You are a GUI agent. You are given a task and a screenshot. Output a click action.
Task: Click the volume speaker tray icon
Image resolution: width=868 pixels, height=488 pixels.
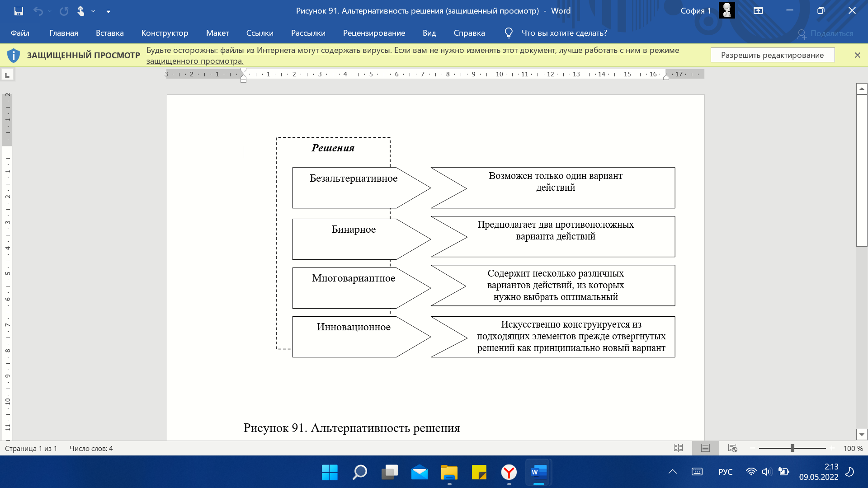pyautogui.click(x=767, y=472)
